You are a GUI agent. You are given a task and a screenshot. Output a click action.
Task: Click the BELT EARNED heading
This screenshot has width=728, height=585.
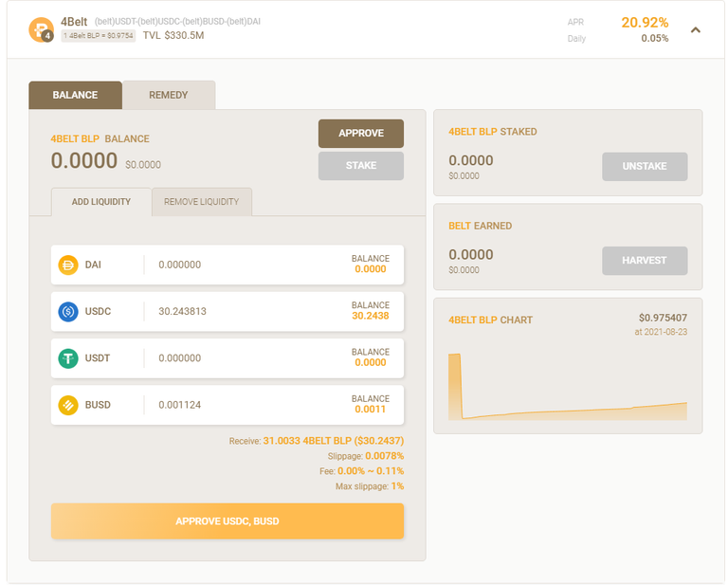(480, 226)
